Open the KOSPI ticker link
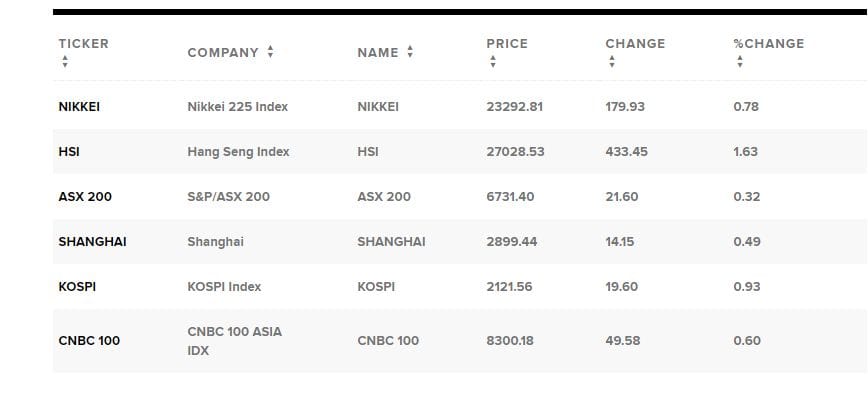Viewport: 868px width, 393px height. [x=77, y=287]
